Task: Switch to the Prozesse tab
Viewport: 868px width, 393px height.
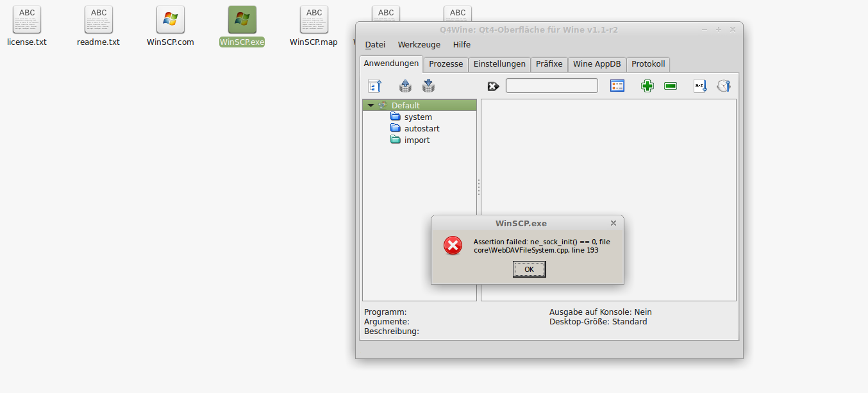Action: tap(446, 64)
